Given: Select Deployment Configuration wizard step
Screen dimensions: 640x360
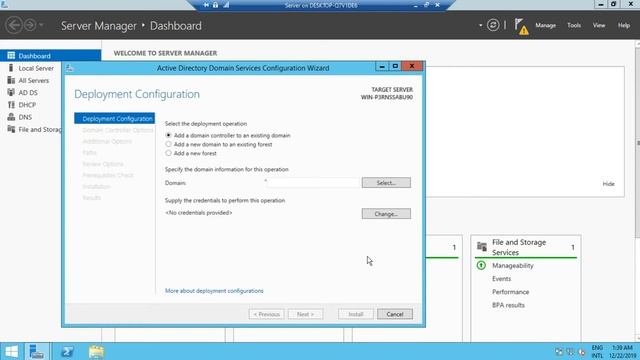Looking at the screenshot, I should point(115,118).
